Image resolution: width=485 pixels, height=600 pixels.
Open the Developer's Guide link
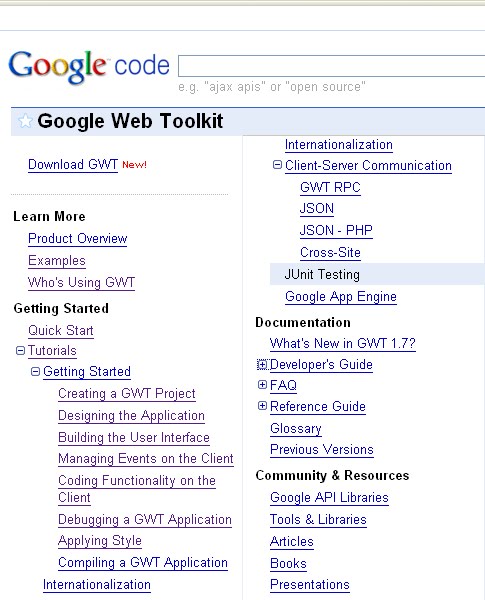click(321, 364)
